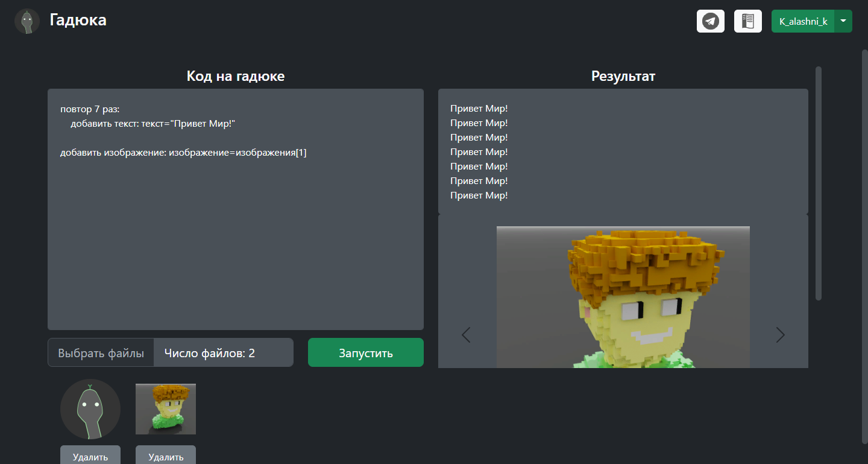Click the Гадюка site title
This screenshot has height=464, width=868.
tap(78, 21)
